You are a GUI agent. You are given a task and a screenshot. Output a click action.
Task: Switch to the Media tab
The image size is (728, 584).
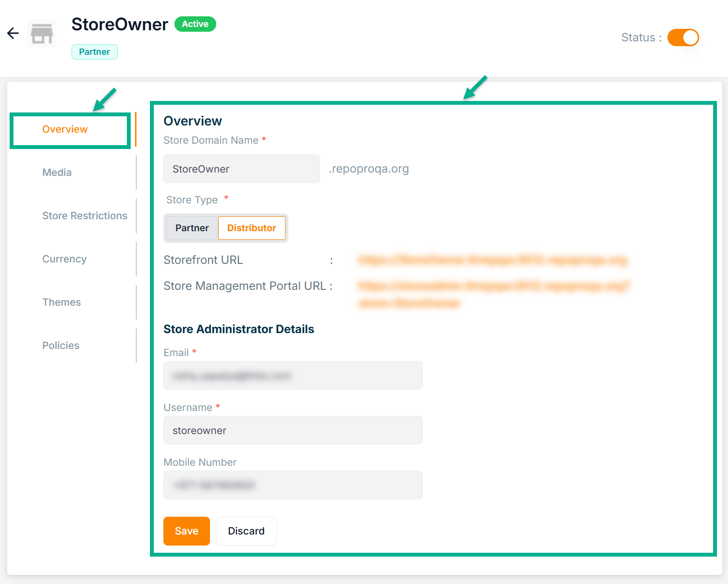(57, 173)
